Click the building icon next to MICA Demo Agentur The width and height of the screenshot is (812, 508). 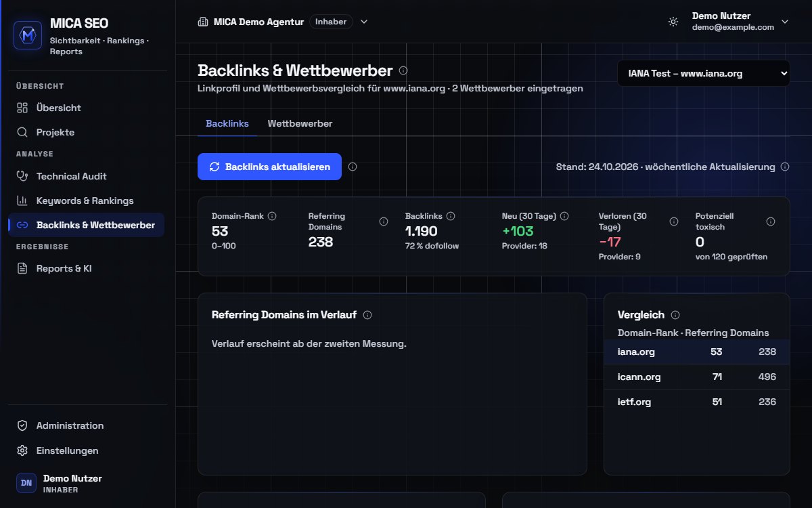pyautogui.click(x=202, y=22)
